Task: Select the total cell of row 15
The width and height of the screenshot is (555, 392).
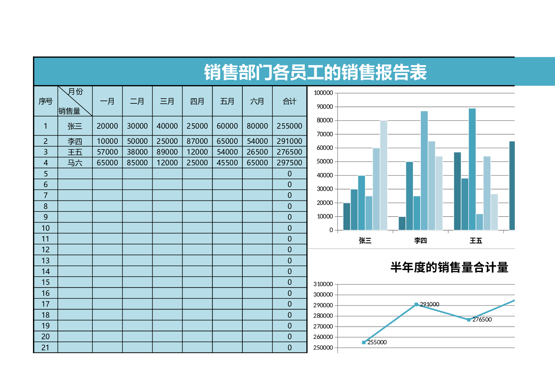Action: click(x=290, y=282)
